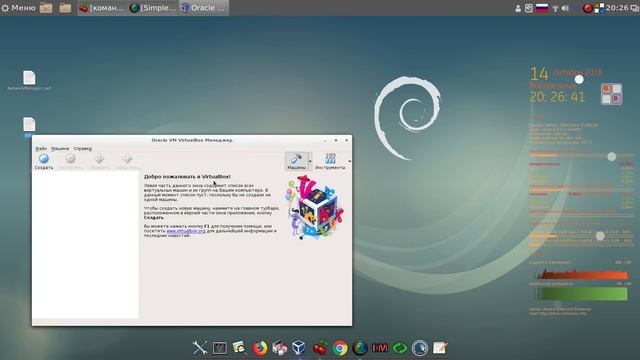This screenshot has width=640, height=360.
Task: Click the Создать (New) blue toolbar icon
Action: tap(44, 159)
